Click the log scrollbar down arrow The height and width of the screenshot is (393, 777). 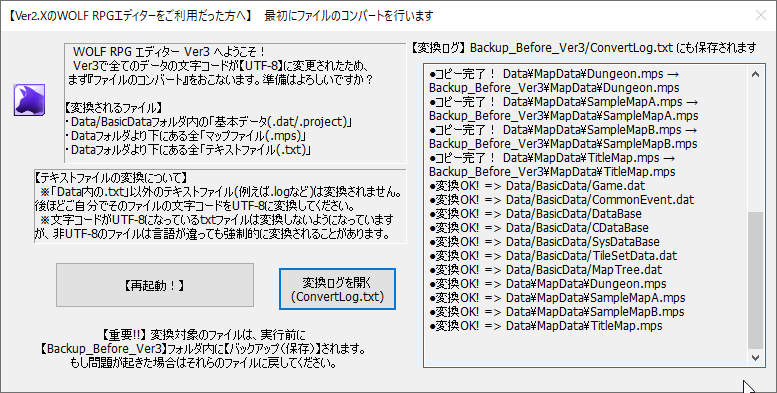click(x=755, y=357)
